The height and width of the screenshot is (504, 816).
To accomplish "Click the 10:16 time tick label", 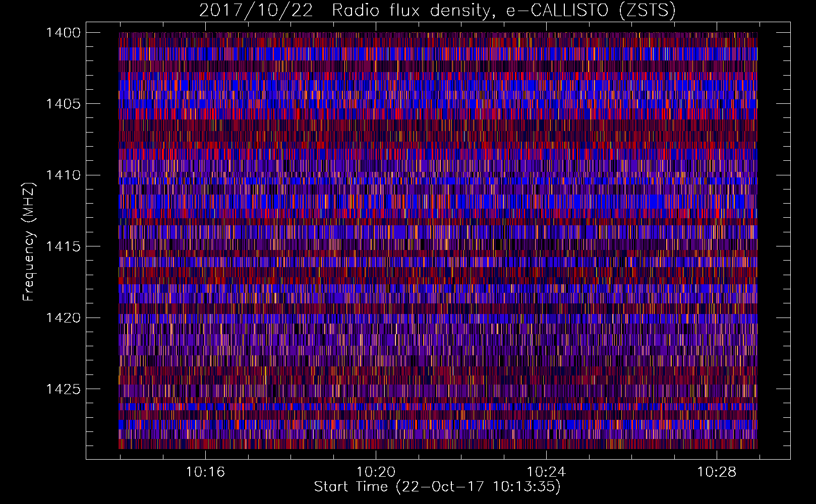I will click(205, 472).
